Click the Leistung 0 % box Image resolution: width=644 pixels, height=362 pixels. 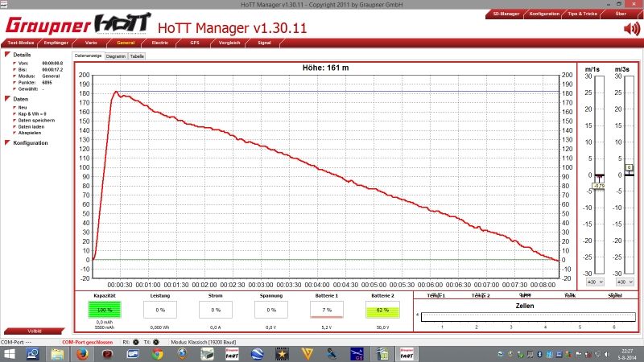coord(159,310)
